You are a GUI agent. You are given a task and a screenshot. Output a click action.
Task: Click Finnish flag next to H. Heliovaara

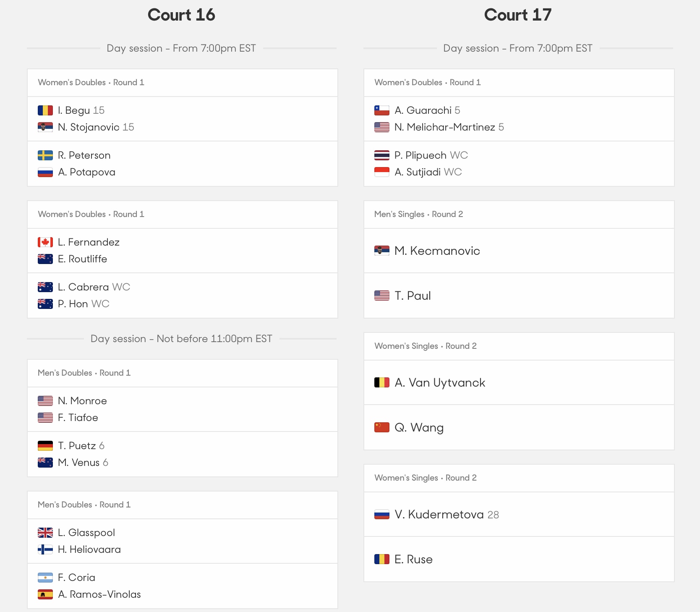[45, 549]
